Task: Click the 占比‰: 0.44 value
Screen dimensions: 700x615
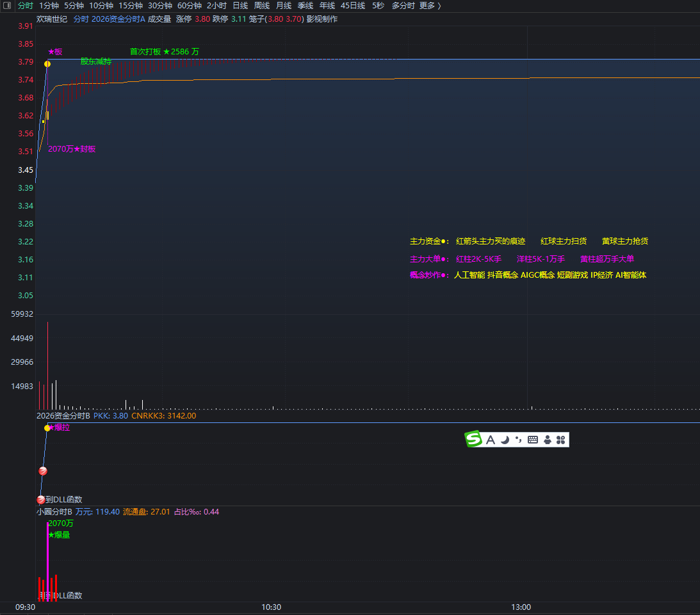Action: tap(197, 512)
